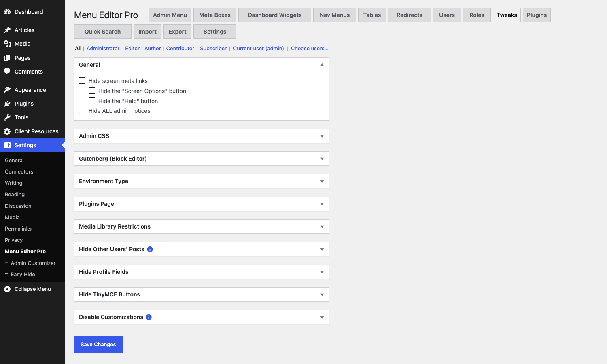Filter by Contributor role
Image resolution: width=607 pixels, height=364 pixels.
click(180, 48)
